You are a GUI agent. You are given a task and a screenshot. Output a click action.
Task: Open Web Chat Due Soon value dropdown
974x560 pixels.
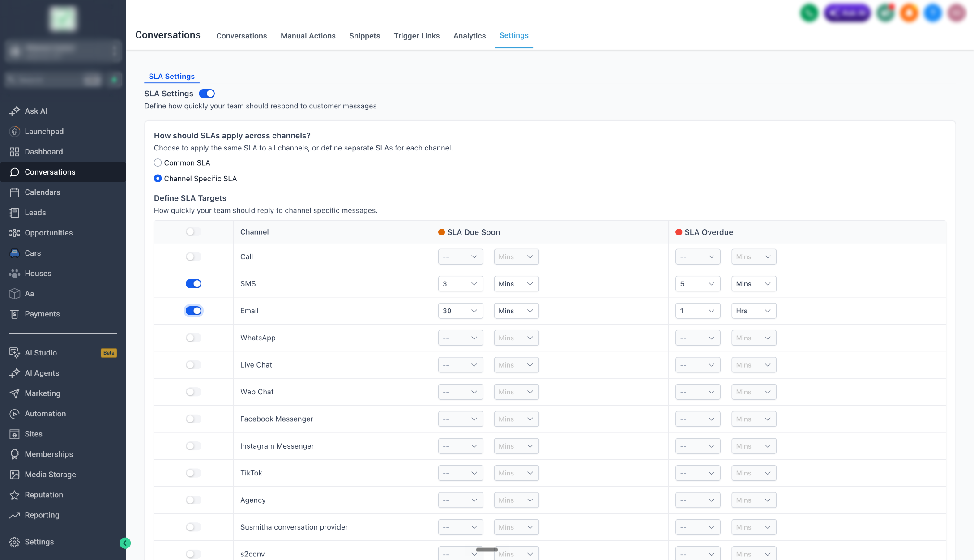pyautogui.click(x=461, y=392)
